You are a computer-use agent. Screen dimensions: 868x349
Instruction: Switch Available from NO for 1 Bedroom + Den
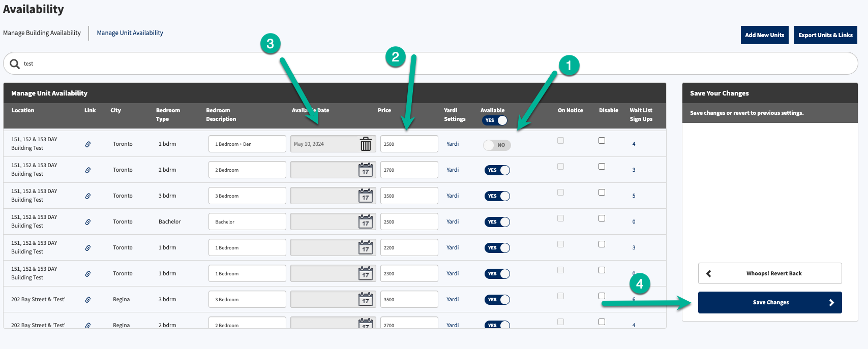coord(497,145)
